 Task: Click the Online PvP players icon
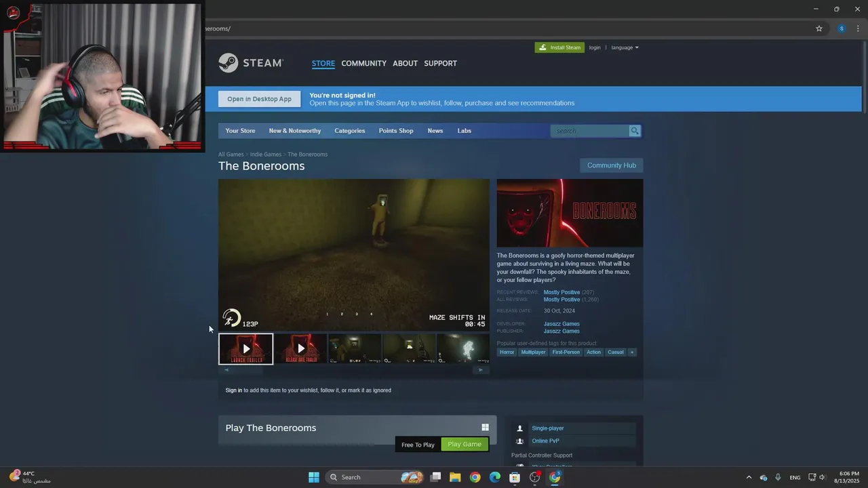pos(520,441)
